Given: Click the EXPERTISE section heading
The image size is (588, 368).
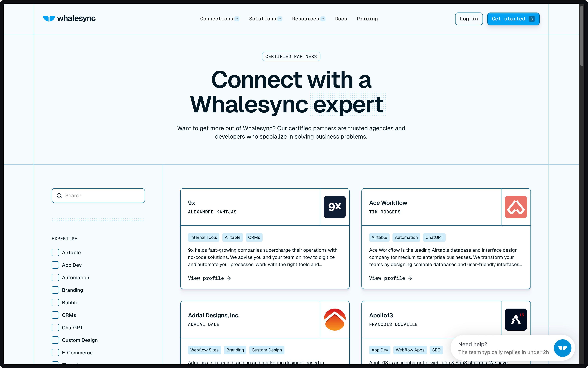Looking at the screenshot, I should point(64,239).
